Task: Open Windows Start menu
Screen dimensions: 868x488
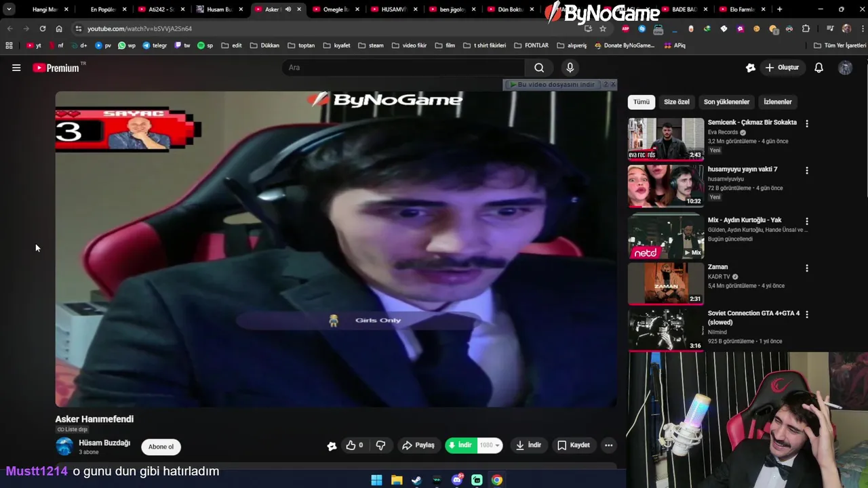Action: (376, 480)
